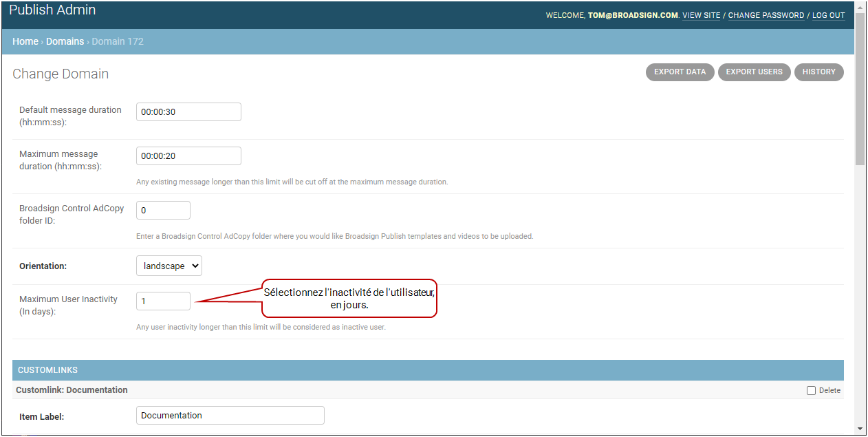Click the Broadsign Control AdCopy folder ID field
The height and width of the screenshot is (437, 868).
(x=163, y=210)
